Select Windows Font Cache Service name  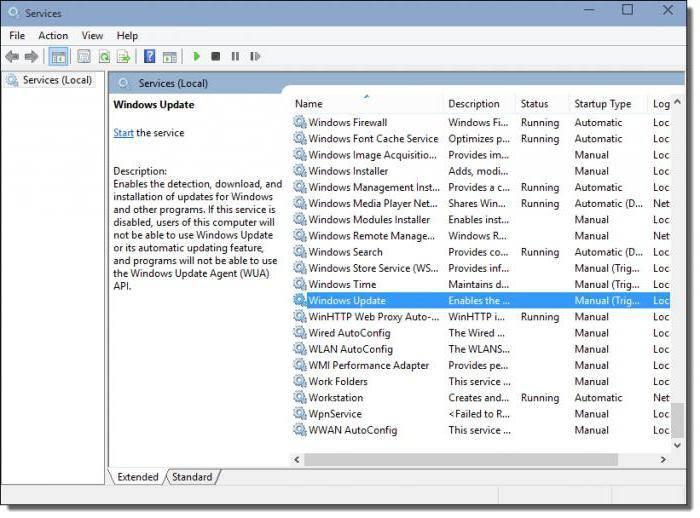click(x=373, y=139)
